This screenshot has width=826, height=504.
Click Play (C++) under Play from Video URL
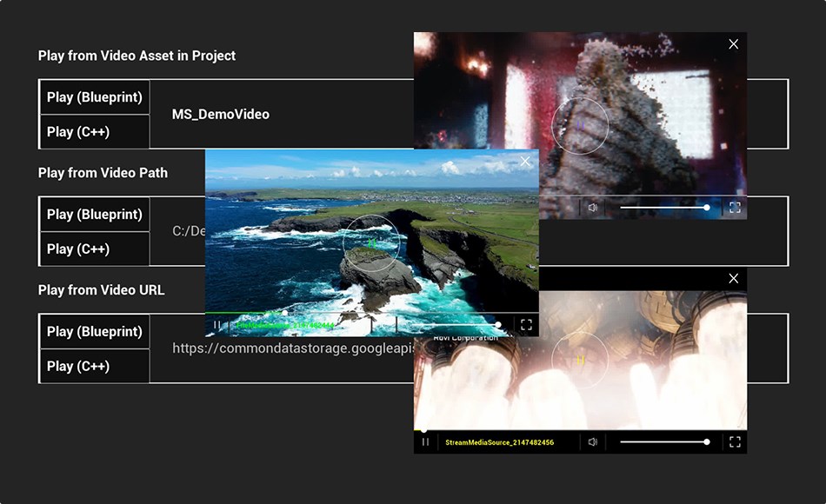94,366
